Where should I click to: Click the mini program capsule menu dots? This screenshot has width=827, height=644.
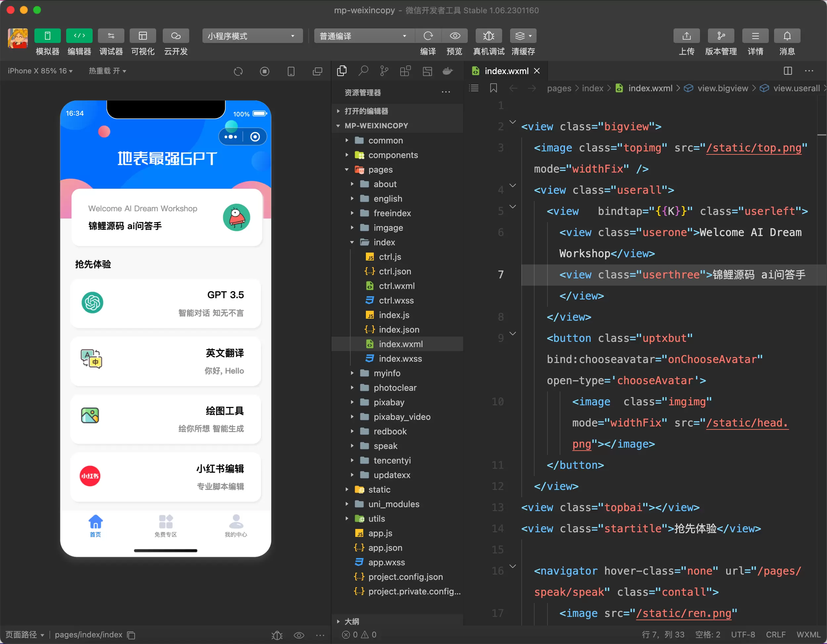click(x=231, y=137)
